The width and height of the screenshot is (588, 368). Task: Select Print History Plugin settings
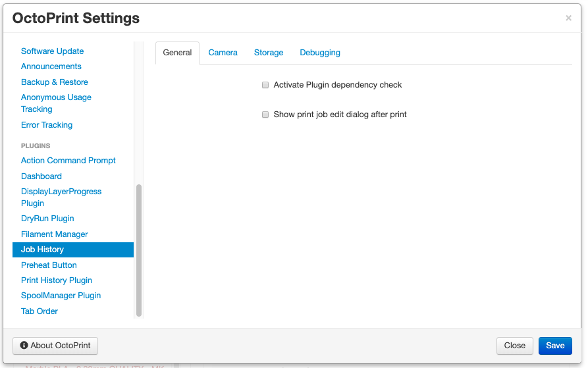(x=56, y=280)
